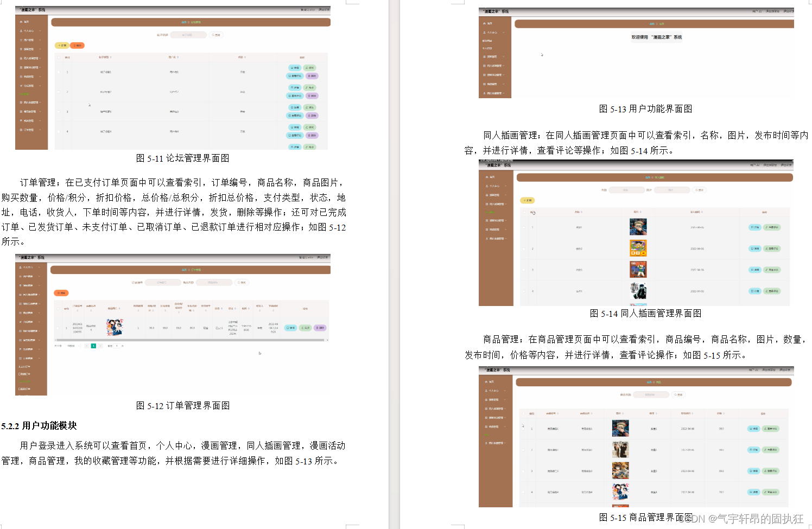Click blue 详情 button for row 1 in Figure 5-14
The width and height of the screenshot is (812, 529).
[x=754, y=227]
